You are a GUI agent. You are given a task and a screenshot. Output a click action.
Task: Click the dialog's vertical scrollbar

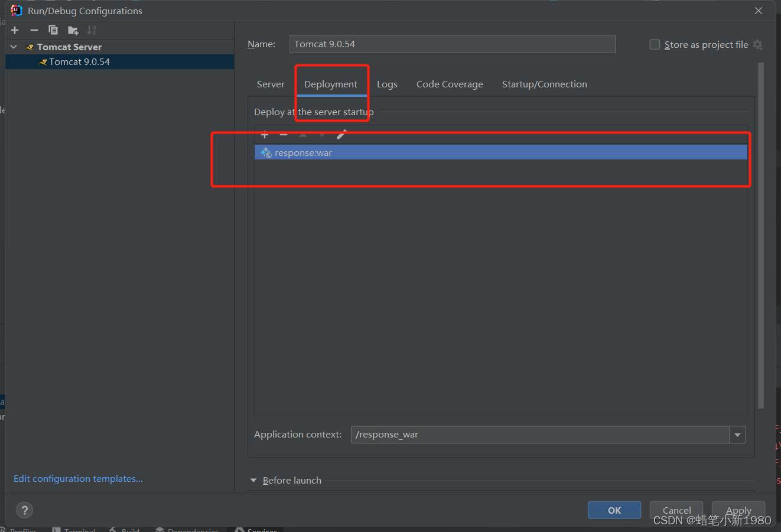pos(761,236)
